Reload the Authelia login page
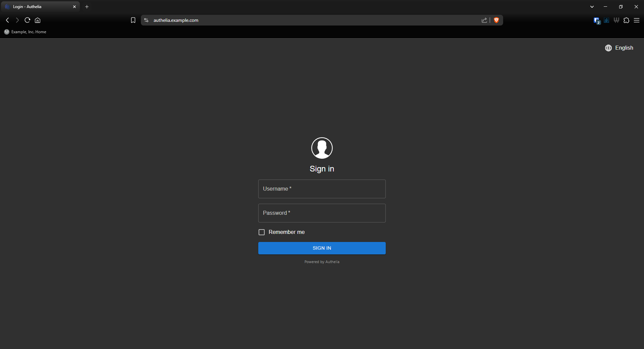Viewport: 644px width, 349px height. [x=28, y=20]
